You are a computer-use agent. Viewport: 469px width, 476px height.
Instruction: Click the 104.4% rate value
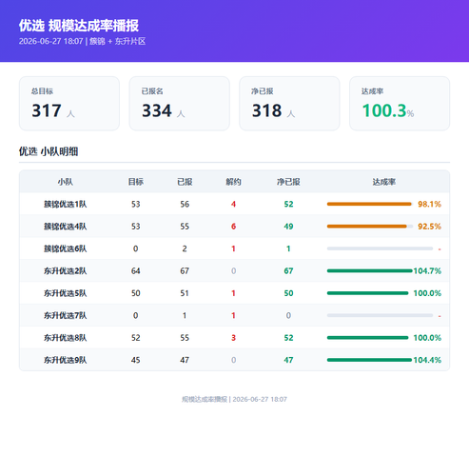click(x=427, y=360)
